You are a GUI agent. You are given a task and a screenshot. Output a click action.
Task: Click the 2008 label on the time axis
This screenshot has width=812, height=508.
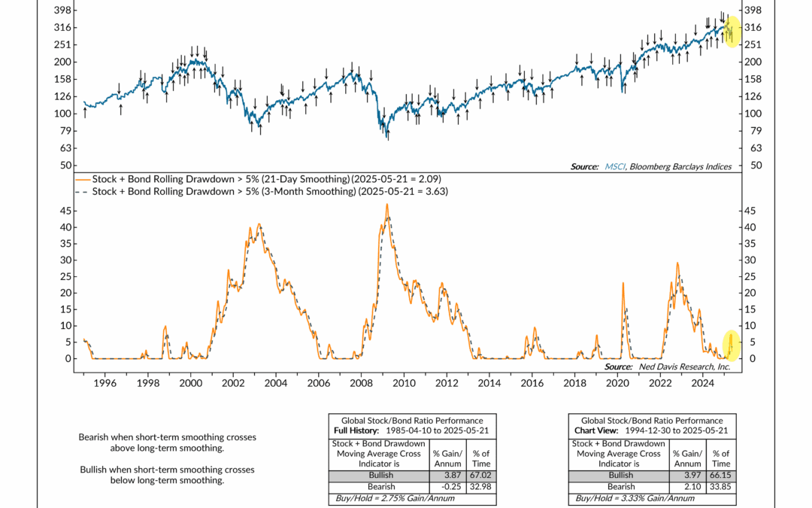tap(361, 383)
